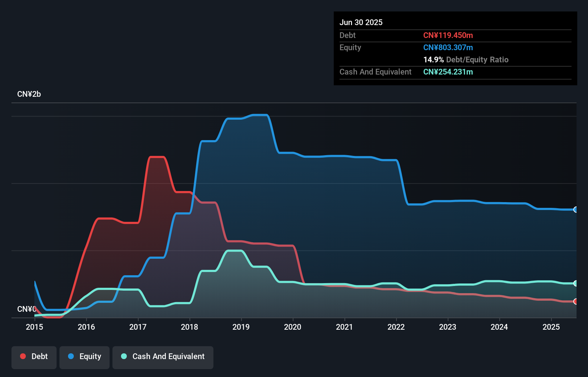Image resolution: width=588 pixels, height=377 pixels.
Task: Select the 2019 label on the time axis
Action: [241, 327]
